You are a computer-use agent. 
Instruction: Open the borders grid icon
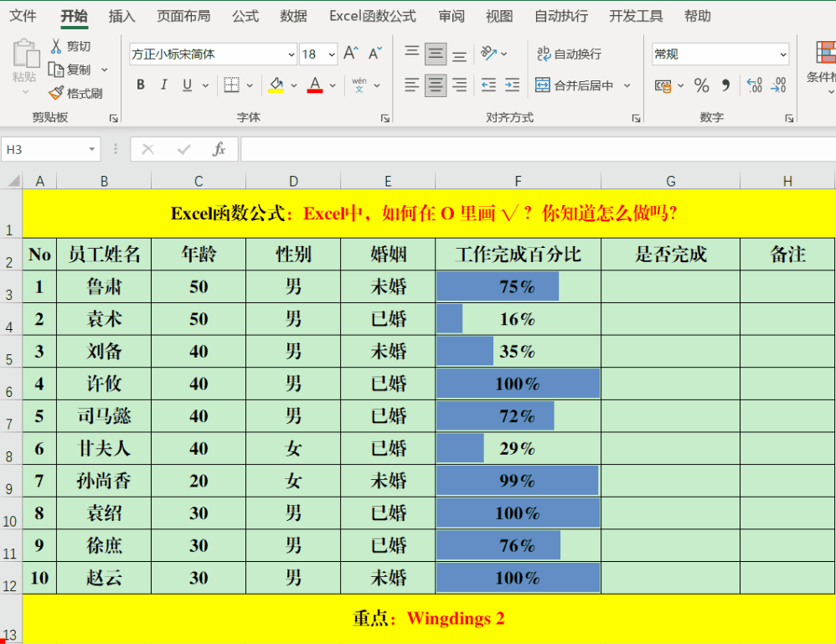tap(231, 85)
